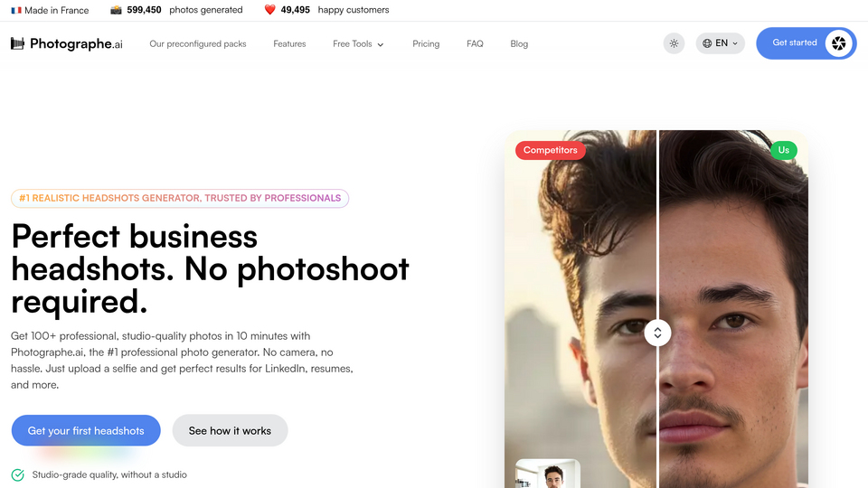Click the '599,450' photos generated count
868x488 pixels.
click(144, 10)
